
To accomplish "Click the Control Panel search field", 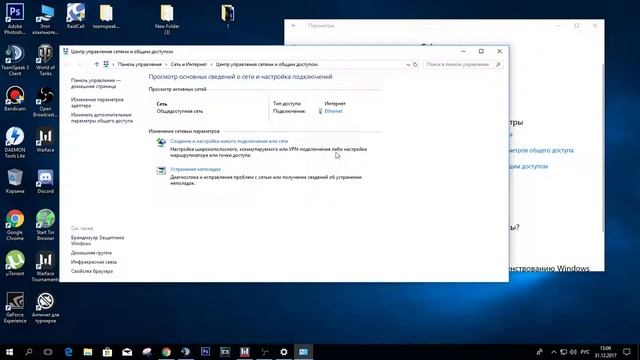I will (x=463, y=64).
